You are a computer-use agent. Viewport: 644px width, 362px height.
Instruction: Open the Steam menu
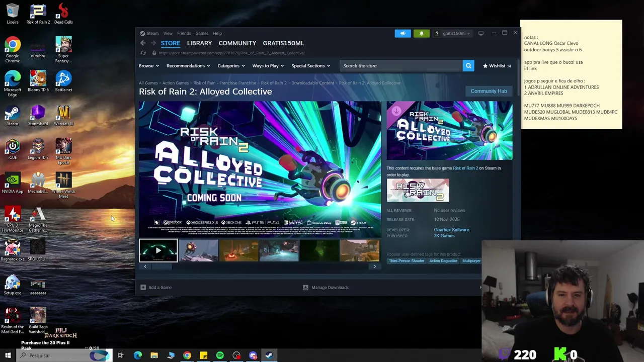[152, 33]
